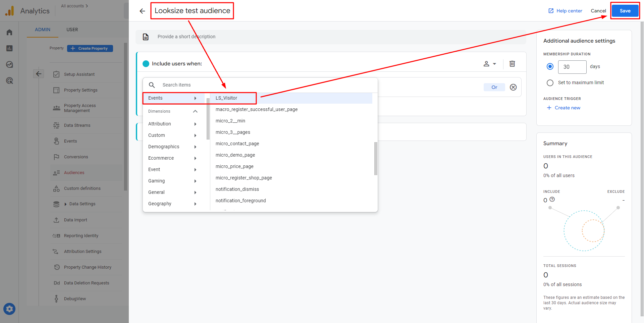This screenshot has width=644, height=323.
Task: Open the condition scoping person dropdown
Action: click(x=489, y=64)
